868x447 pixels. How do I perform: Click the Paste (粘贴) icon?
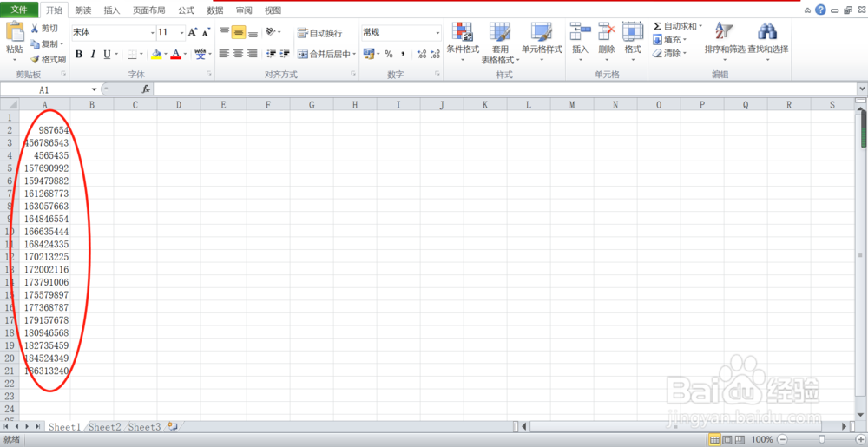(15, 31)
